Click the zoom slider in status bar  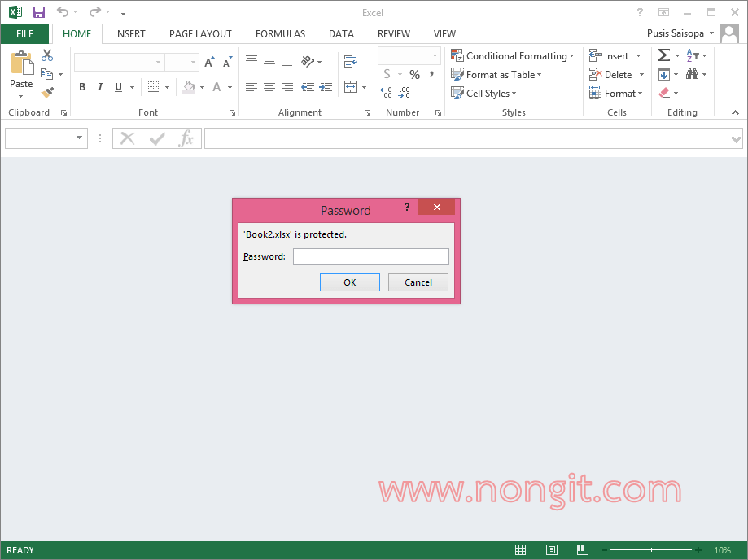[x=651, y=550]
